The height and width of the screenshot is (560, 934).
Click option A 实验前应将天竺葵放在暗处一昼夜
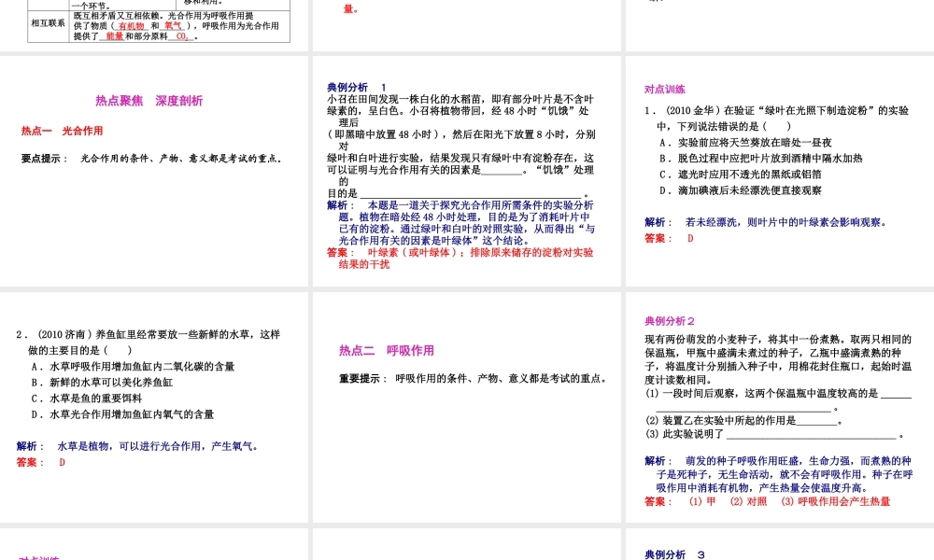click(745, 143)
